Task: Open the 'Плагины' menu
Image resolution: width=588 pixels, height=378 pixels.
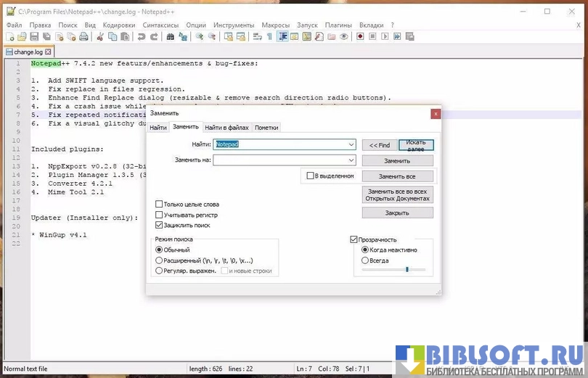Action: coord(338,25)
